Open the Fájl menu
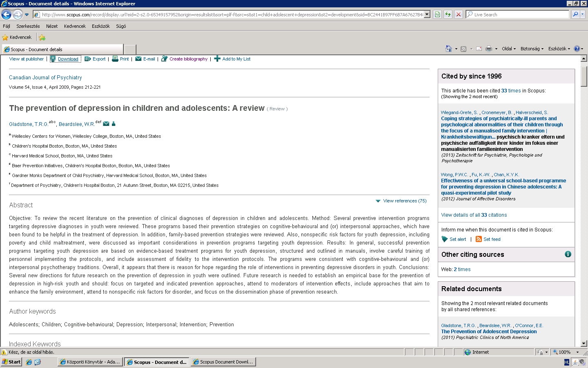The width and height of the screenshot is (588, 368). 7,26
